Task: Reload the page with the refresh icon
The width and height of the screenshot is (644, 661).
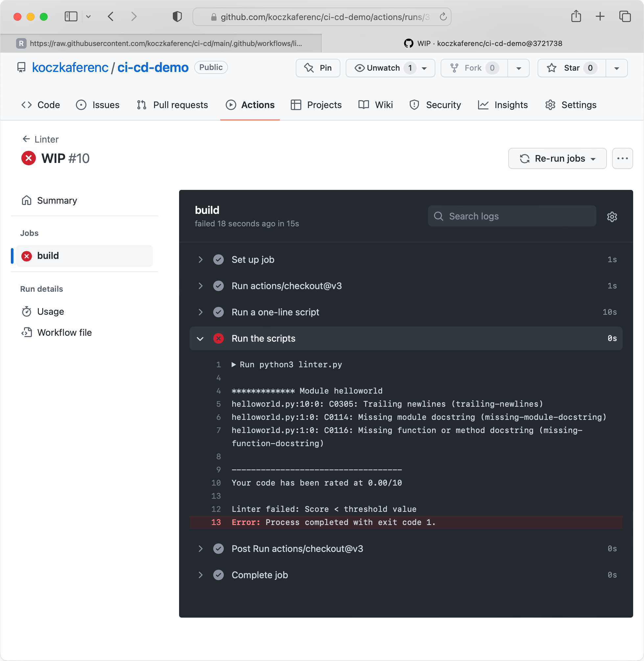Action: click(x=443, y=16)
